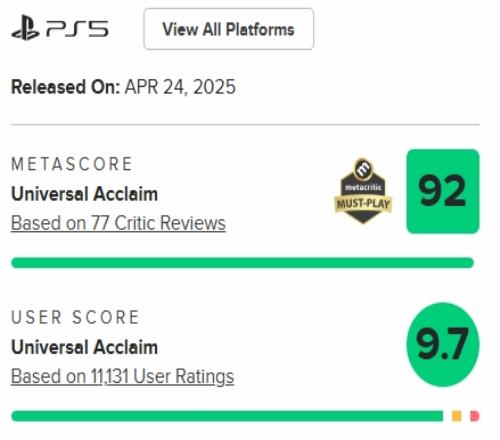Click the green 9.7 user score circle
Screen dimensions: 500x440
pyautogui.click(x=443, y=344)
